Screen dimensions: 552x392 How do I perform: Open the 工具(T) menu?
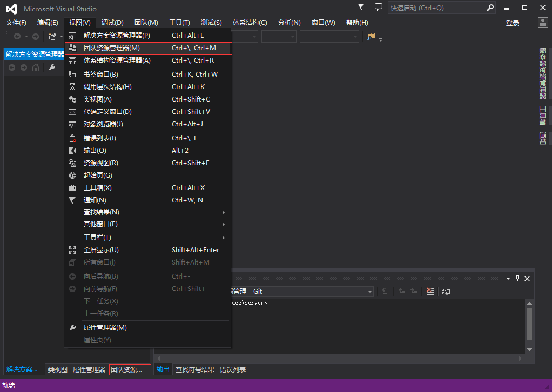pos(179,23)
